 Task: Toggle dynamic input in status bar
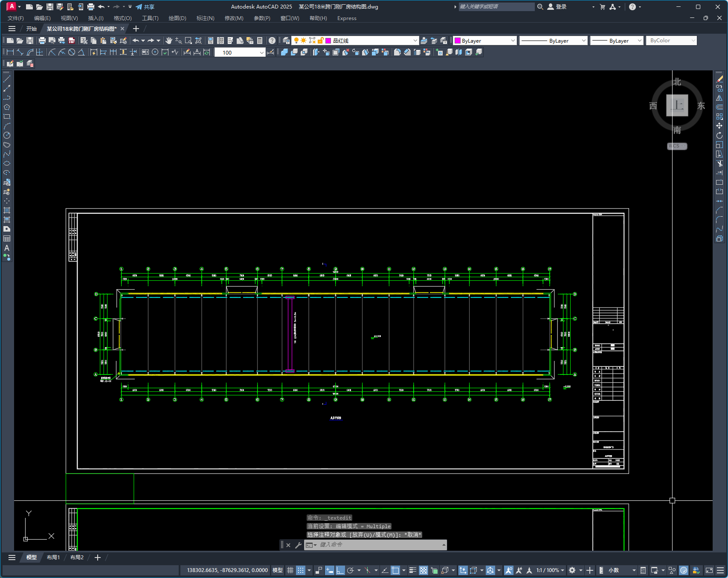329,570
